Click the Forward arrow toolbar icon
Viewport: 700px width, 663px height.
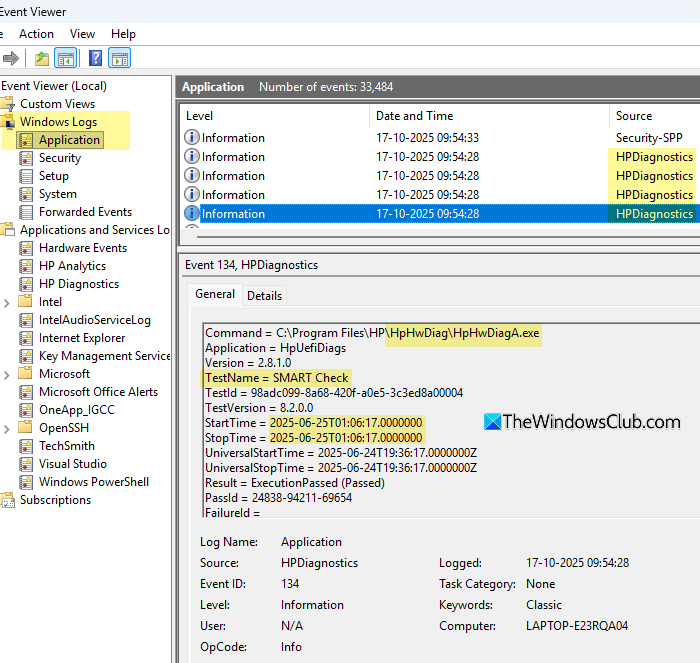point(11,58)
